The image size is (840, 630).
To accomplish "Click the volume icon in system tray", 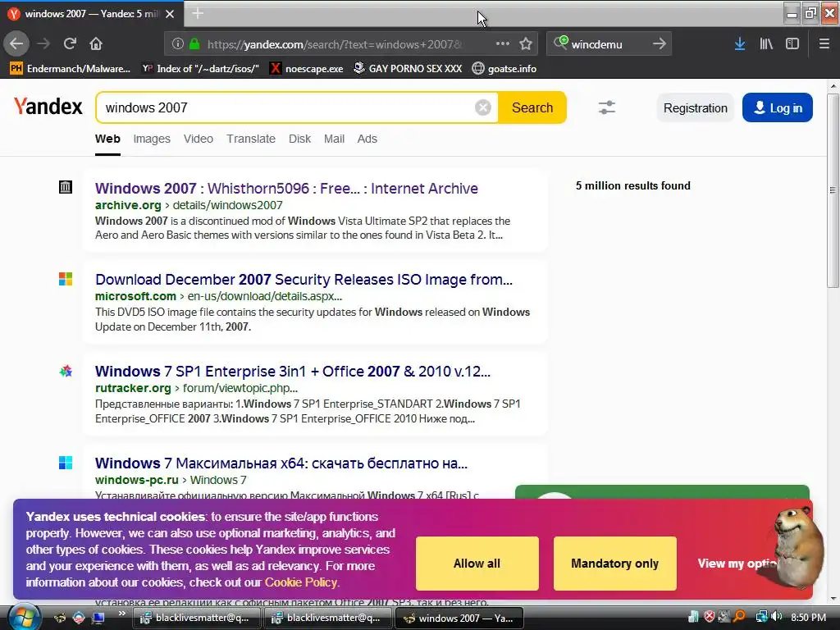I will click(776, 617).
